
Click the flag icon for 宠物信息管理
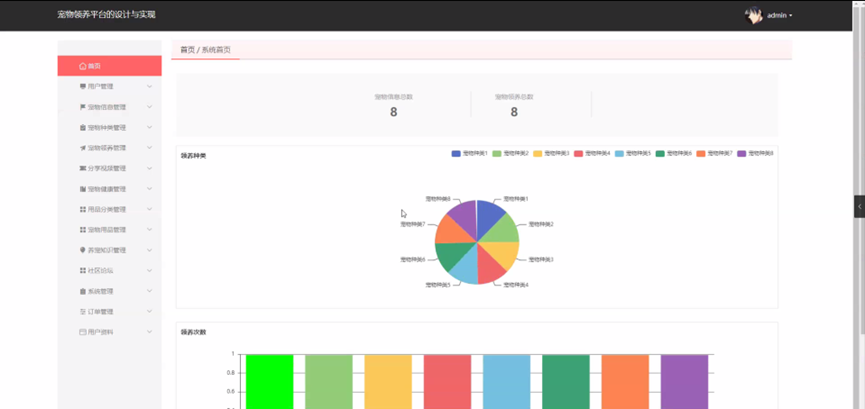coord(83,107)
